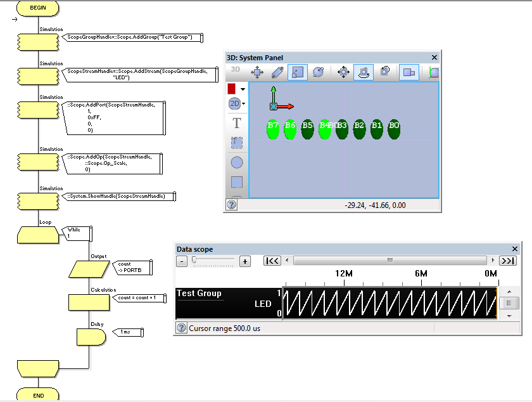The height and width of the screenshot is (402, 532).
Task: Open the 2D view mode dropdown
Action: (237, 103)
